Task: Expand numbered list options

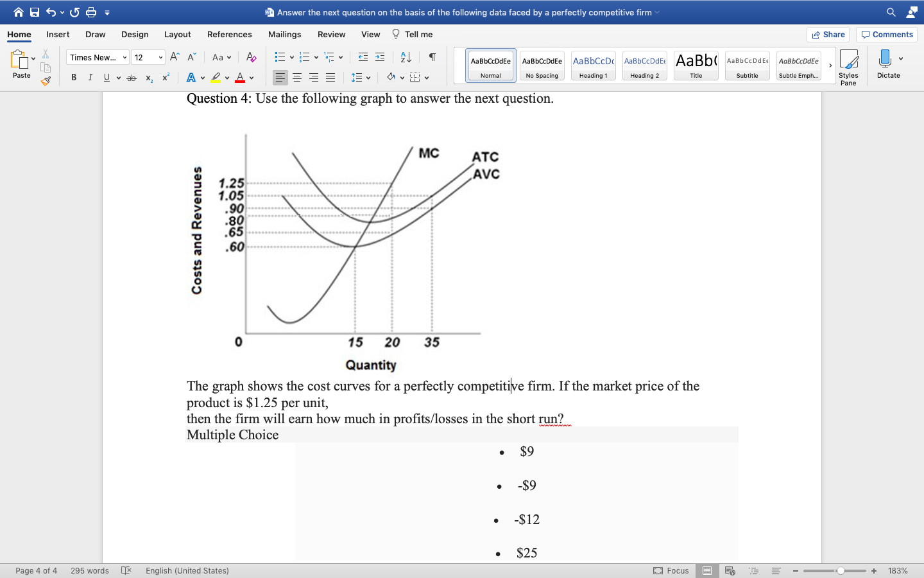Action: 316,57
